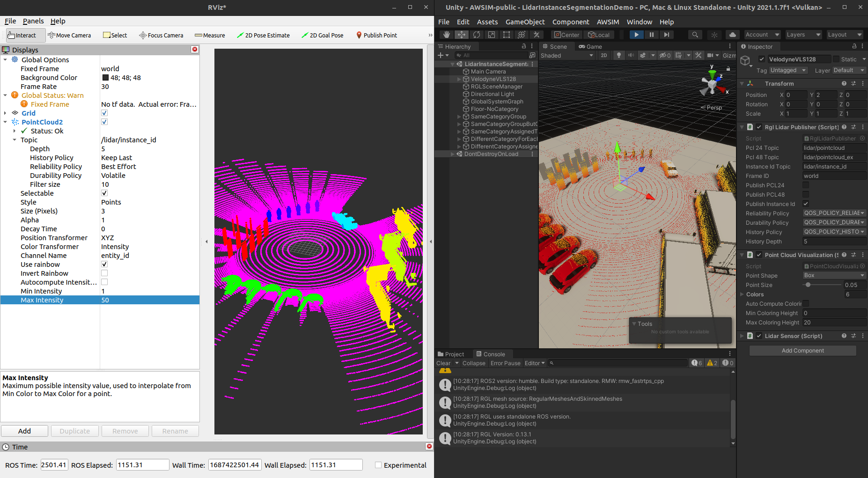Expand the SameCategoryGroup hierarchy item
868x478 pixels.
tap(459, 116)
